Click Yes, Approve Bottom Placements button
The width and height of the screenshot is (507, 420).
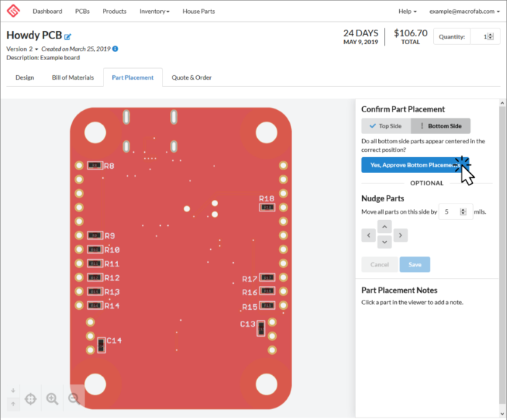tap(414, 165)
